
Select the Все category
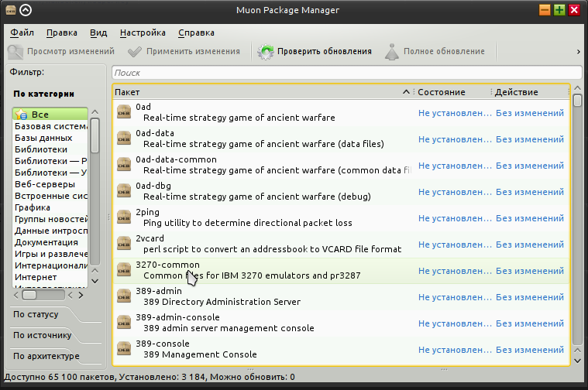pyautogui.click(x=50, y=115)
